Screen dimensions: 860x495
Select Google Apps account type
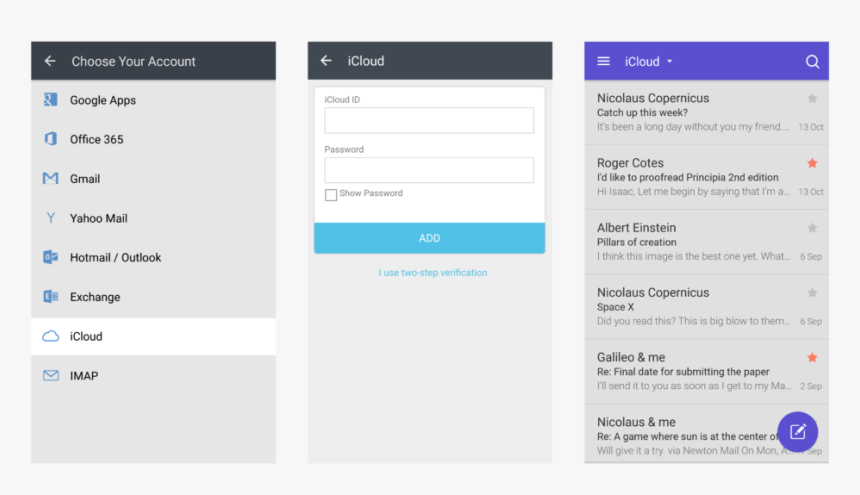click(154, 100)
